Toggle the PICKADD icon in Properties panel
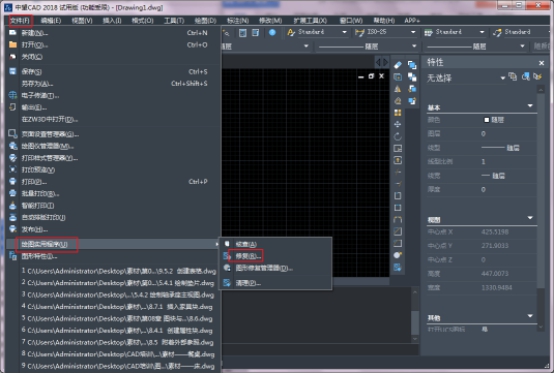Screen dimensions: 554x374 513,77
